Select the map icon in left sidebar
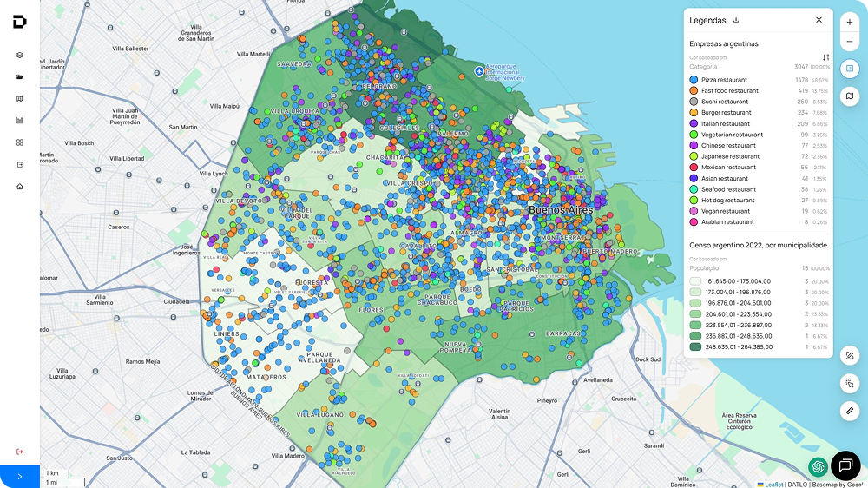The width and height of the screenshot is (868, 488). (20, 98)
